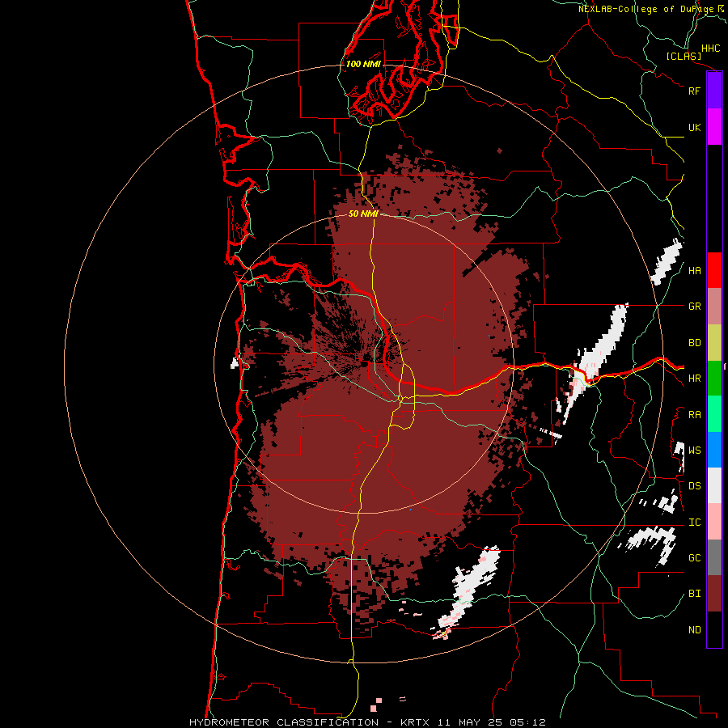Click the magenta UK legend color swatch

click(x=714, y=127)
